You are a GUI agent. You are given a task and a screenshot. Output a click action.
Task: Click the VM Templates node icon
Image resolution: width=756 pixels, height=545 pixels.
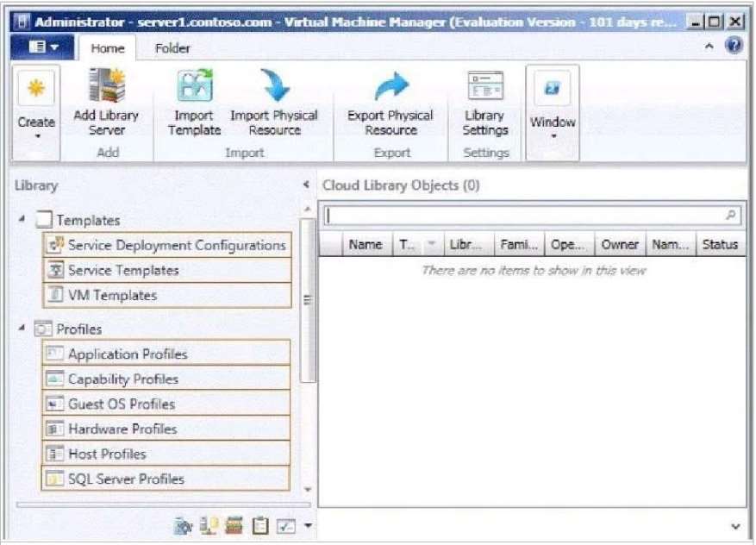click(56, 294)
